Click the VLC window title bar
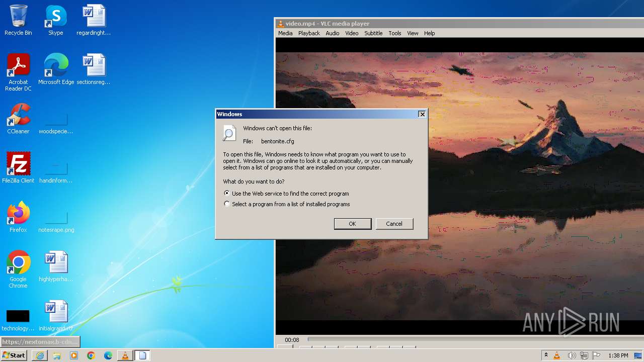 click(460, 24)
